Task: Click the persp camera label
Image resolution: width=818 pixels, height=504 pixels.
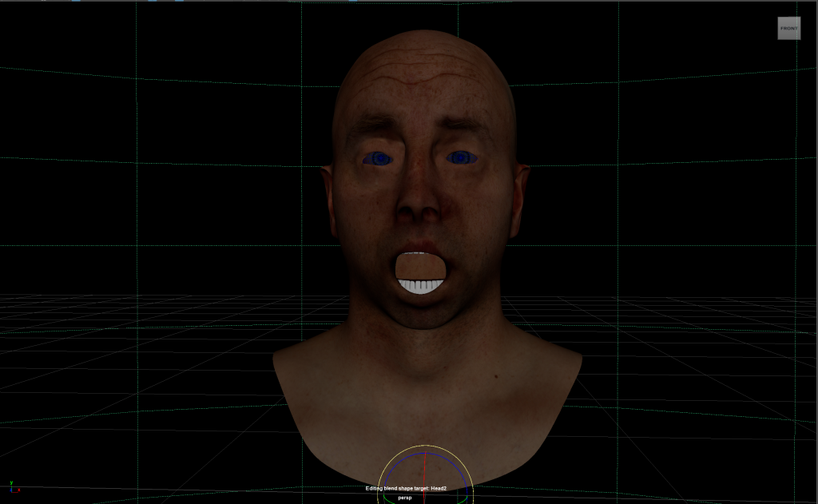Action: tap(405, 498)
